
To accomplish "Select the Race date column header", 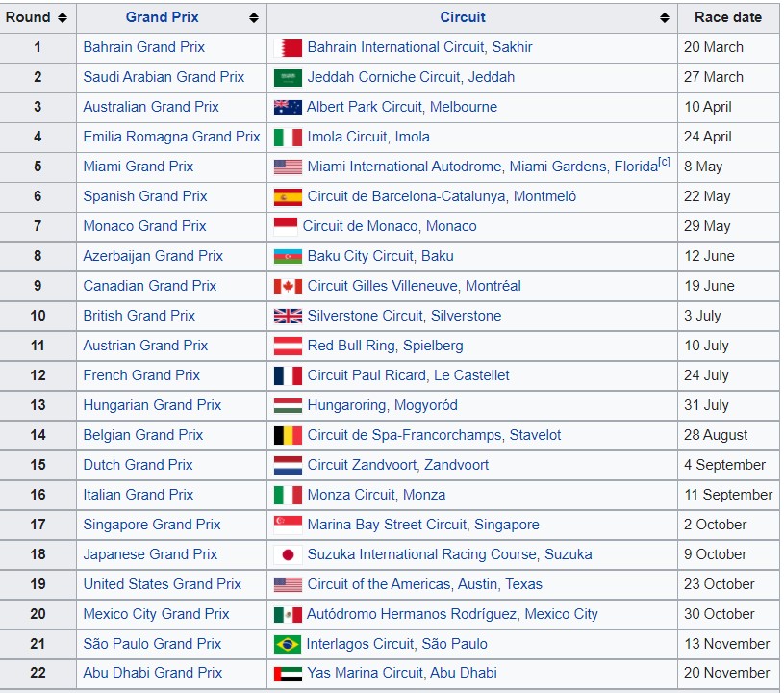I will click(x=728, y=18).
